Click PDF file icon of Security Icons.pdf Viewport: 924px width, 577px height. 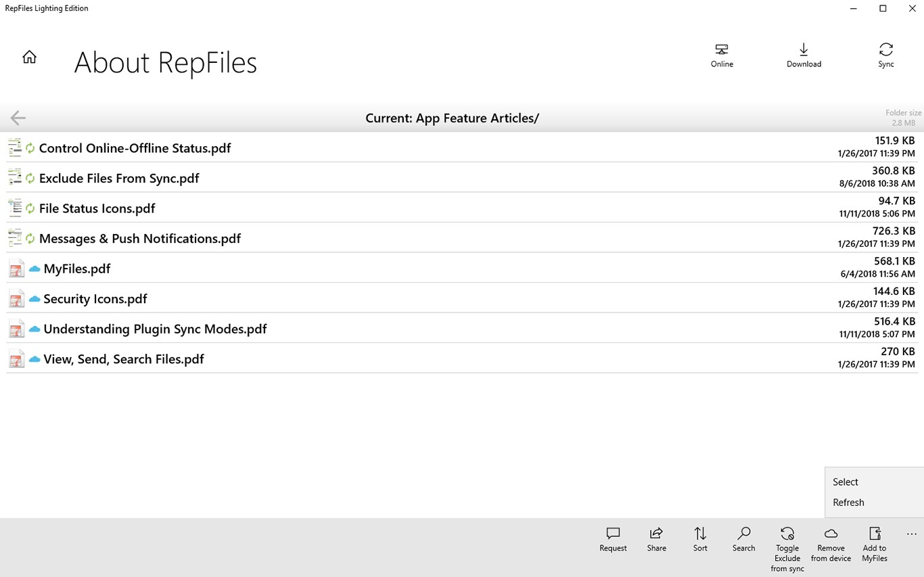pyautogui.click(x=16, y=299)
